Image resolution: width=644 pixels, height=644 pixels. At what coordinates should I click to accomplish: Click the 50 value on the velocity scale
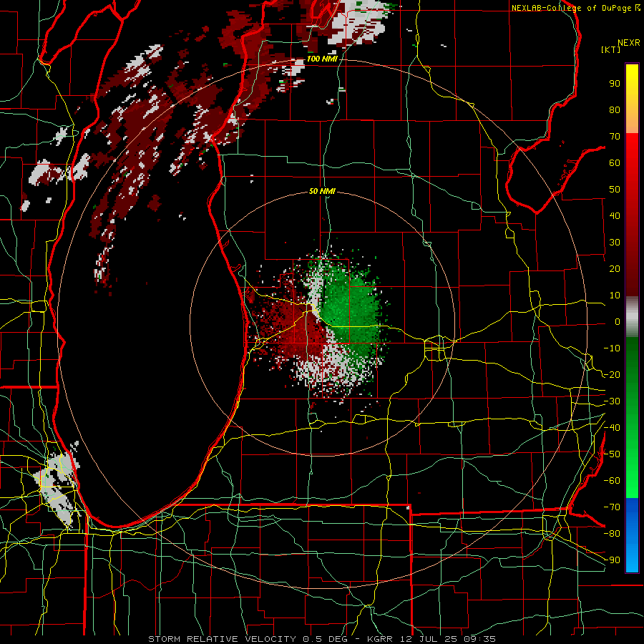click(615, 190)
